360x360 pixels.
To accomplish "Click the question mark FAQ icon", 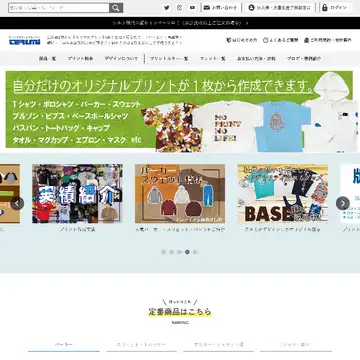I will (266, 40).
